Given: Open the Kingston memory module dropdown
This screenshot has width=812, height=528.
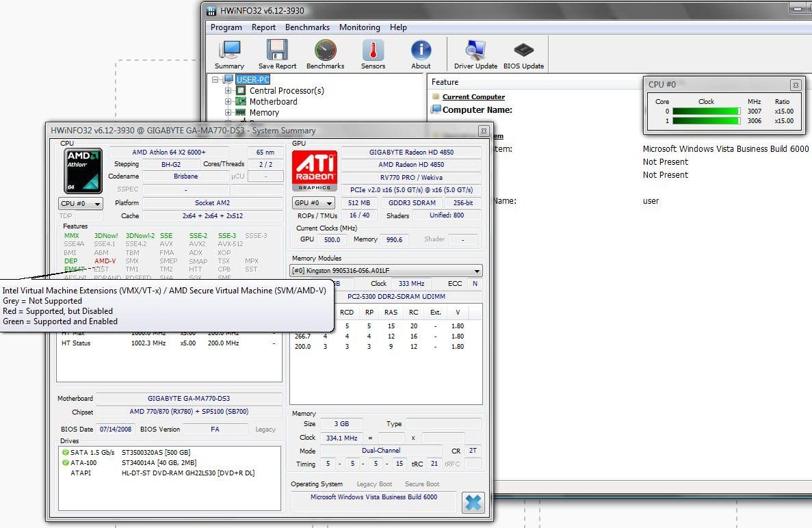Looking at the screenshot, I should [x=386, y=270].
